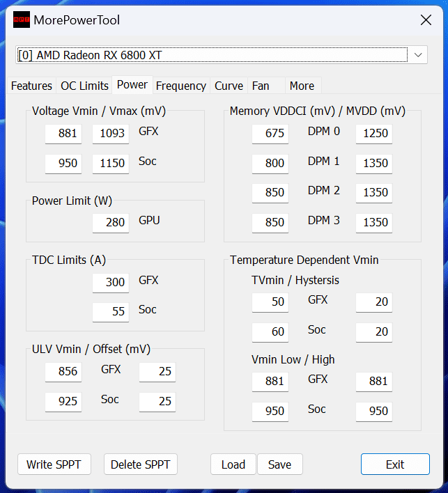Click the DPM 0 MVDD field 1250
Image resolution: width=448 pixels, height=493 pixels.
pos(374,134)
